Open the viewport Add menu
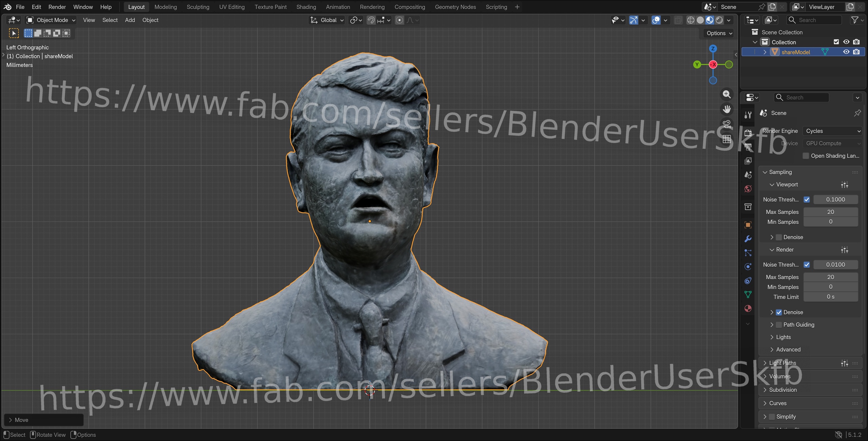868x441 pixels. point(130,20)
